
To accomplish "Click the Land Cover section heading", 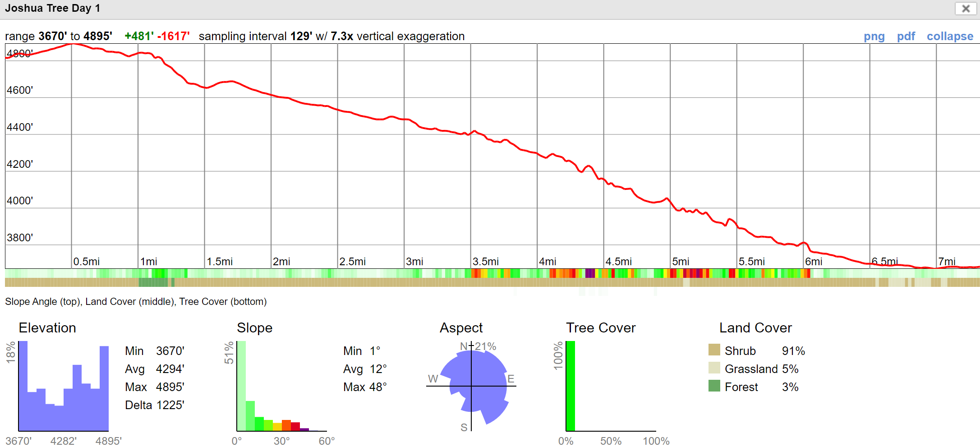I will coord(755,328).
